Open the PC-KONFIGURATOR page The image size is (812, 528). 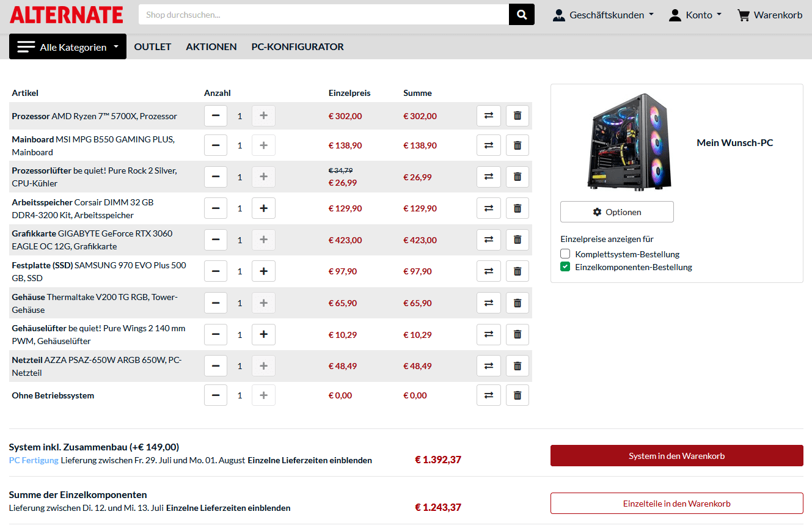(x=298, y=46)
